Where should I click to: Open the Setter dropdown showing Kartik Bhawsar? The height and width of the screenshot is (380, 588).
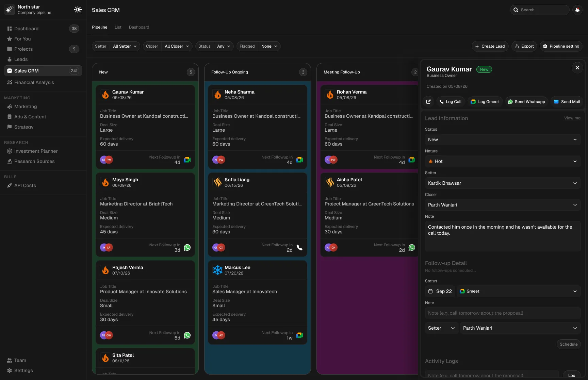503,183
